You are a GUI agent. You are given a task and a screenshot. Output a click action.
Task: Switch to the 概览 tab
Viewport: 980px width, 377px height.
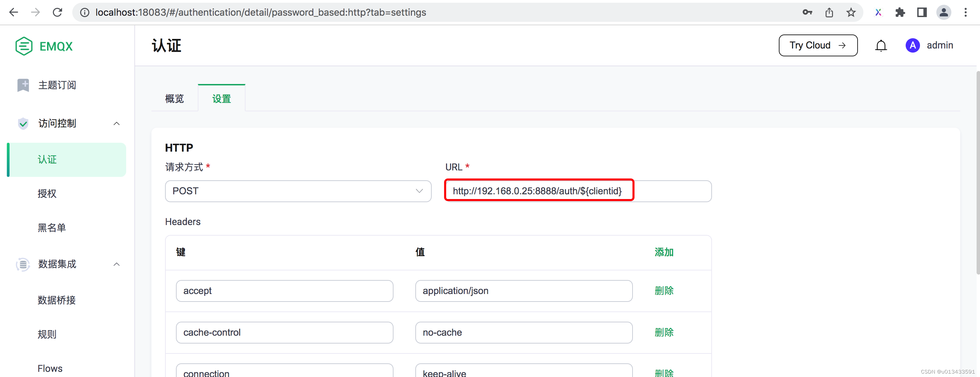[174, 99]
